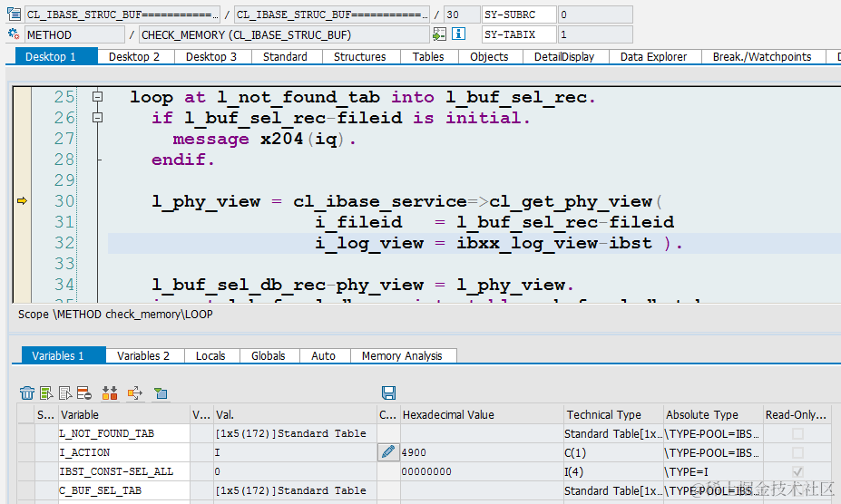The image size is (841, 504).
Task: Click hexadecimal value 4900
Action: pos(482,452)
